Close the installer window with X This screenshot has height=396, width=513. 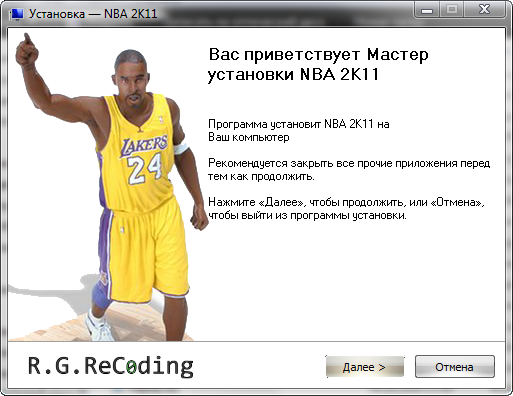point(485,9)
